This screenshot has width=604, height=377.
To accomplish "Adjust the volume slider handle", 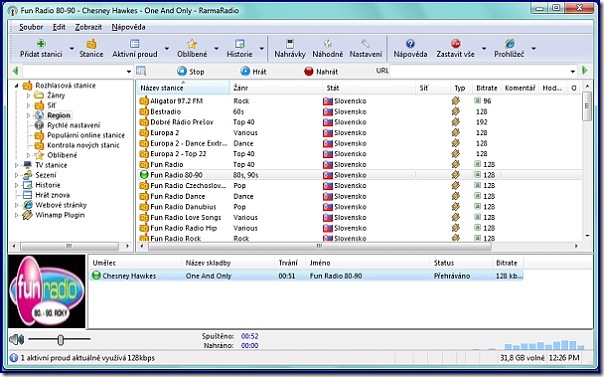I will coord(60,340).
